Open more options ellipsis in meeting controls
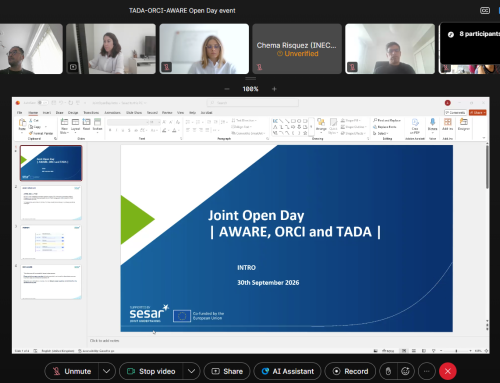The image size is (500, 383). tap(427, 371)
